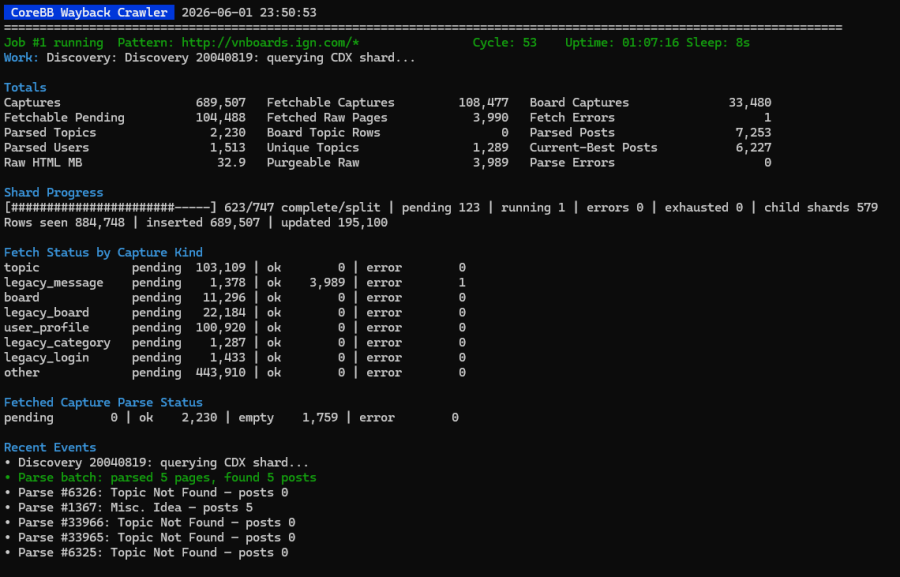Select the Recent Events heading
The height and width of the screenshot is (577, 900).
pyautogui.click(x=50, y=447)
